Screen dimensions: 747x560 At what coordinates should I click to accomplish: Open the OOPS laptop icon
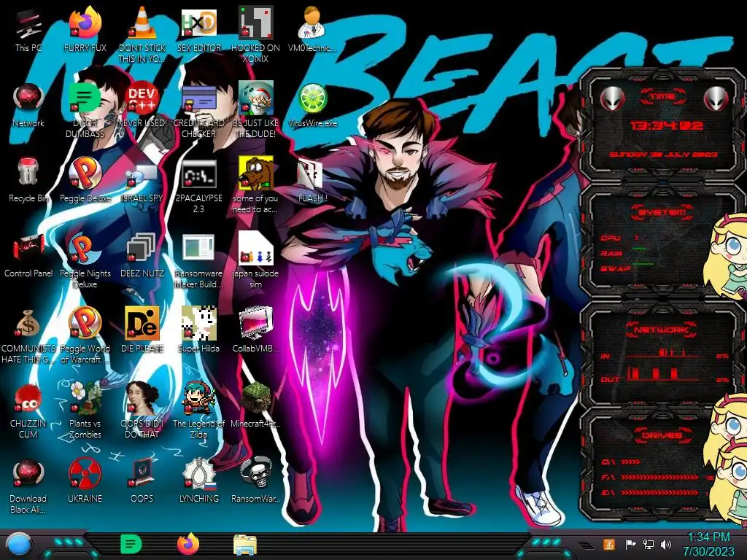click(x=142, y=474)
